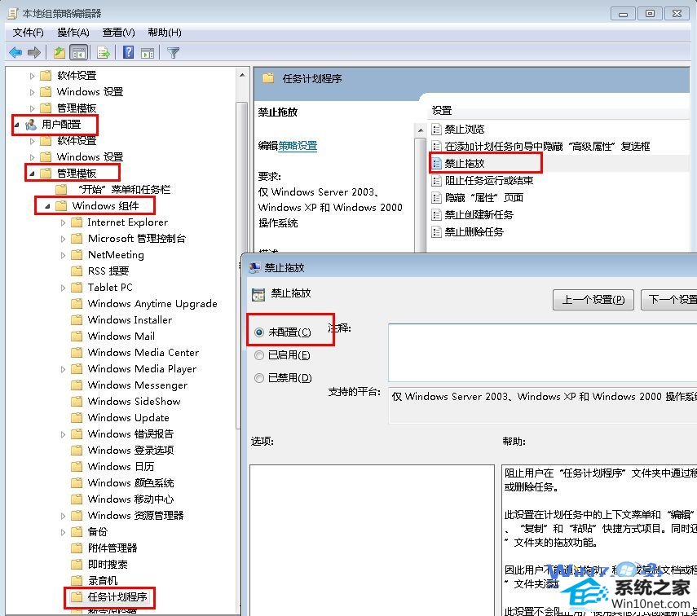Click into the 注释 comment text box
This screenshot has height=616, width=697.
542,353
